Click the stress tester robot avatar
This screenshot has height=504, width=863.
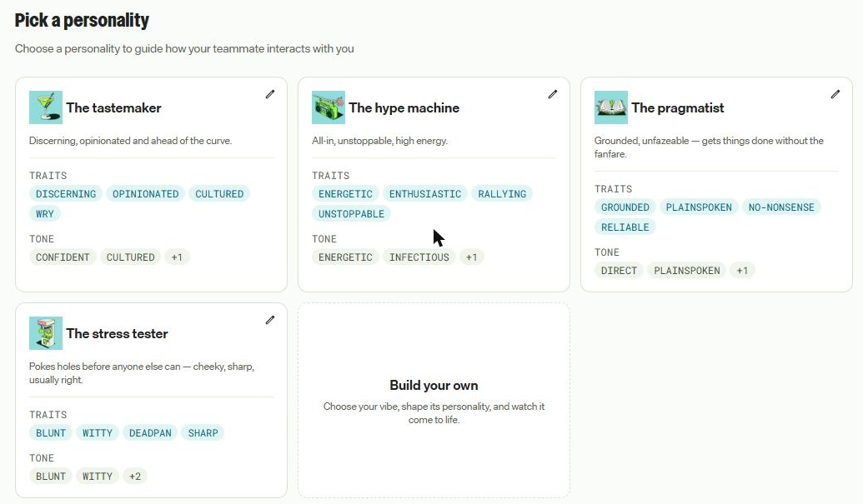(x=46, y=333)
